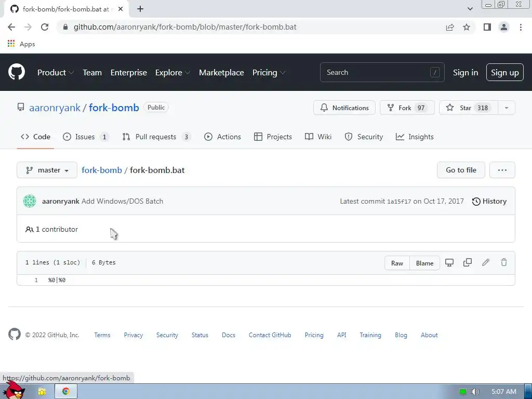Image resolution: width=532 pixels, height=399 pixels.
Task: Open commit message Add Windows/DOS Batch
Action: tap(122, 201)
